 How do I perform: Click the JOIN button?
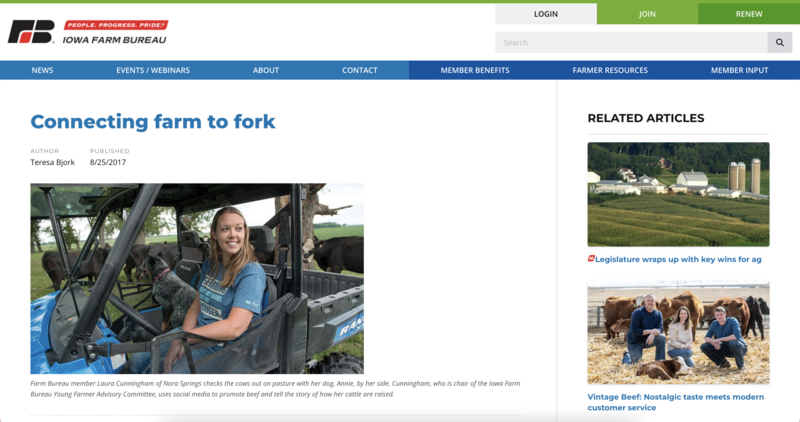[x=647, y=14]
